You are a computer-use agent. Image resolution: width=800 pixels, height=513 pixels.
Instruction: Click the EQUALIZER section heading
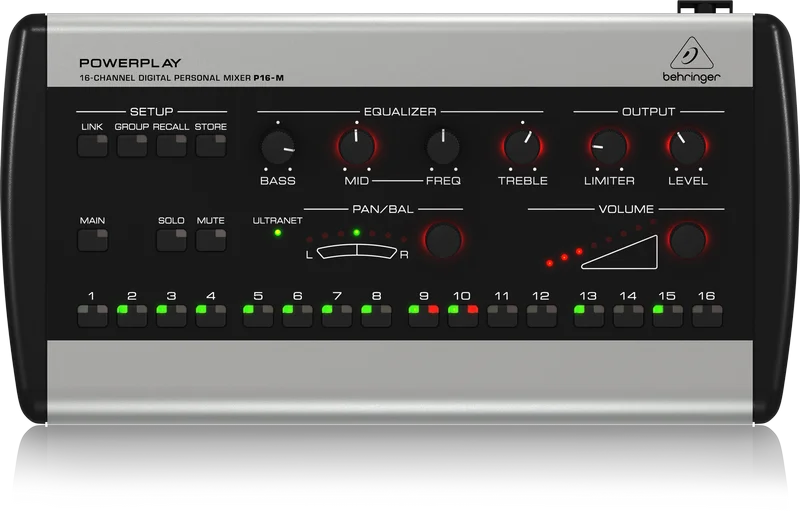[x=400, y=111]
